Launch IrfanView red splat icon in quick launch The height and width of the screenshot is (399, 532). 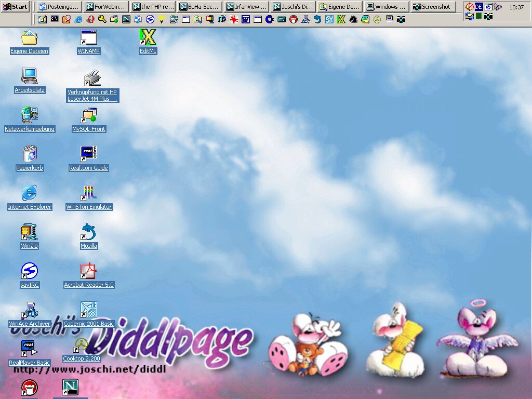(x=234, y=19)
